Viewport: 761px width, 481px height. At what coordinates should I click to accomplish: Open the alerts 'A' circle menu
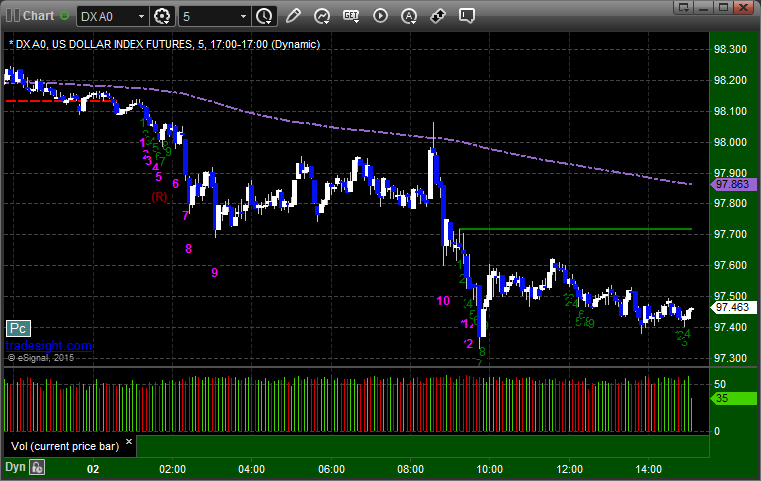tap(409, 16)
